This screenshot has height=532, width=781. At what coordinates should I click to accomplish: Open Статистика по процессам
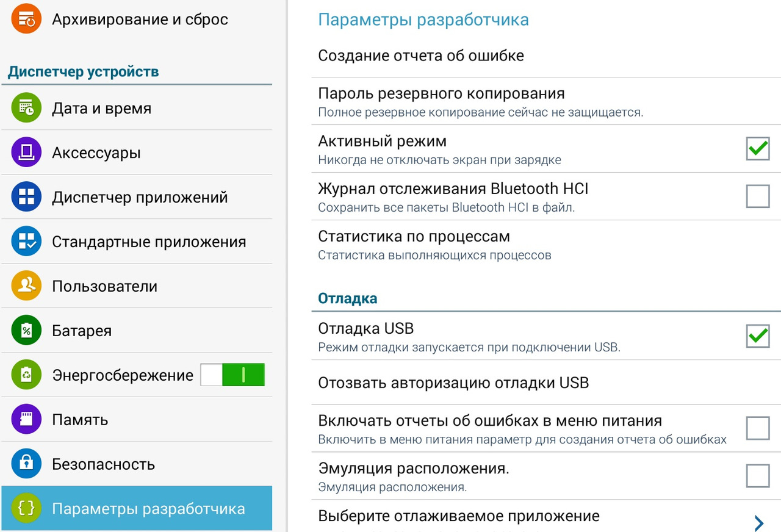point(546,245)
